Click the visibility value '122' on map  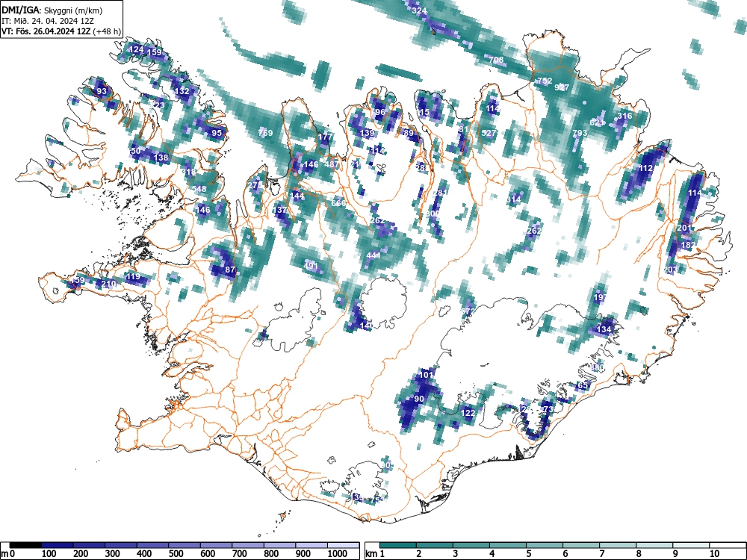tap(468, 413)
